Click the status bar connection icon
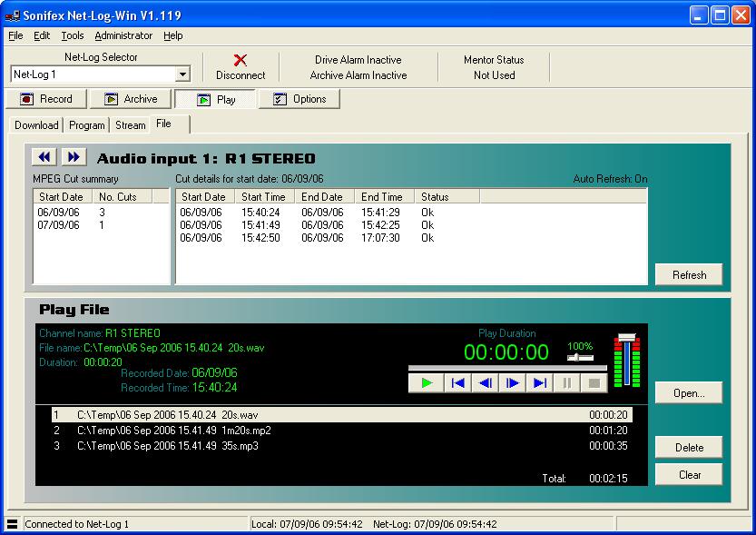Image resolution: width=756 pixels, height=535 pixels. (x=12, y=524)
